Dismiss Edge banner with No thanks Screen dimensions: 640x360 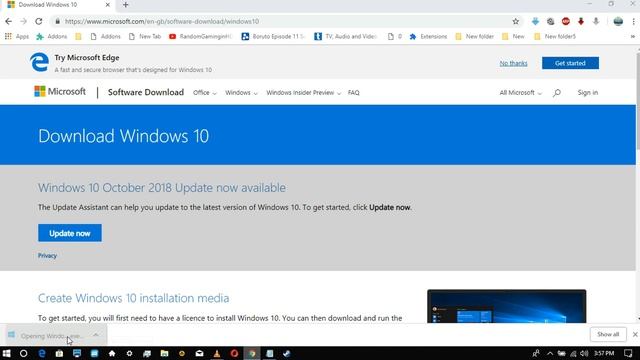pos(513,63)
